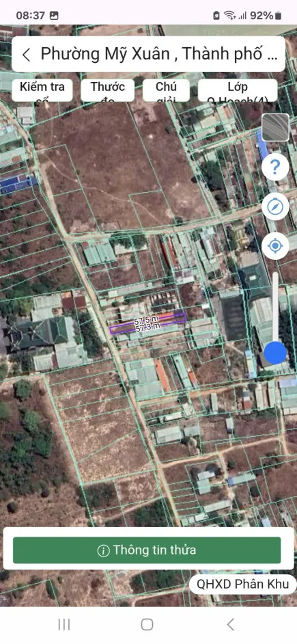This screenshot has width=297, height=644.
Task: Tap the Phường Mỹ Xuân title text
Action: tap(159, 54)
